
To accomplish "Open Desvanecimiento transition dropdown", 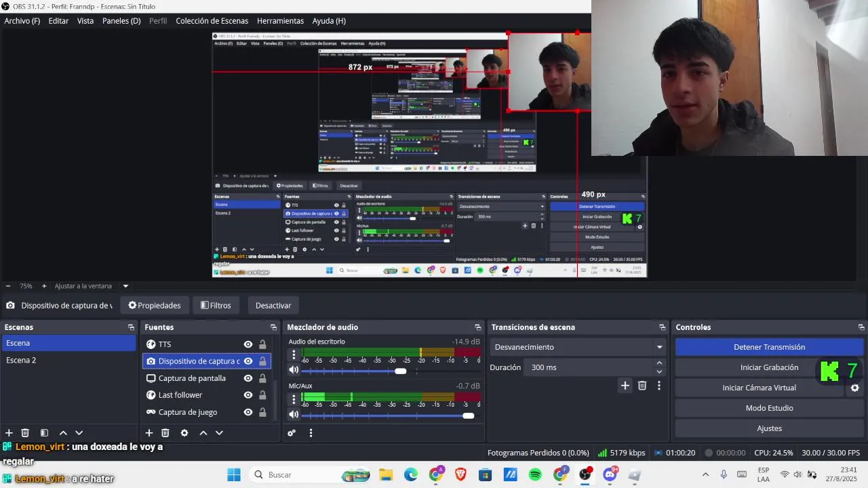I will [x=578, y=347].
